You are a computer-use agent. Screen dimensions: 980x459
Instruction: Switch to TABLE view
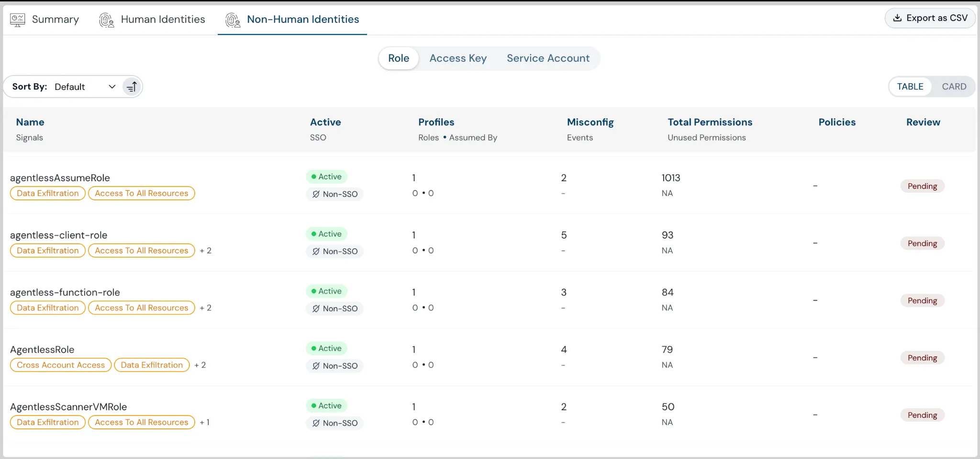tap(910, 87)
